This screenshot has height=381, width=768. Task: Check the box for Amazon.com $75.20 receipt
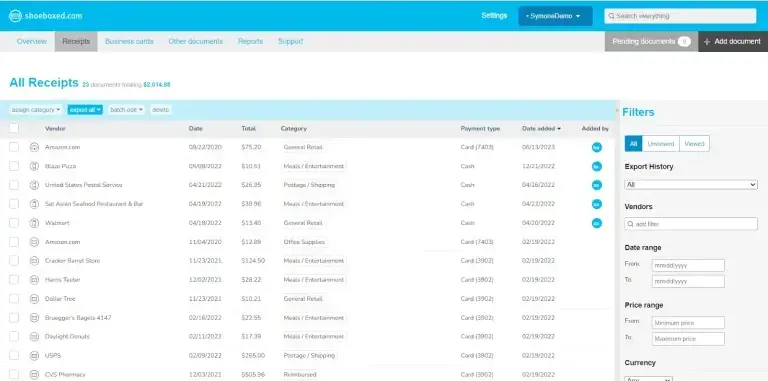(x=14, y=147)
